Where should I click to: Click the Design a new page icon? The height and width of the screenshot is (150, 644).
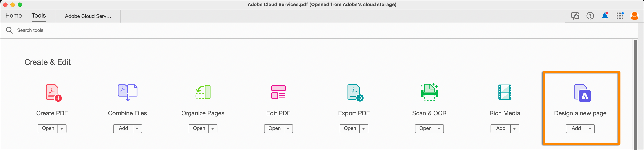click(582, 93)
